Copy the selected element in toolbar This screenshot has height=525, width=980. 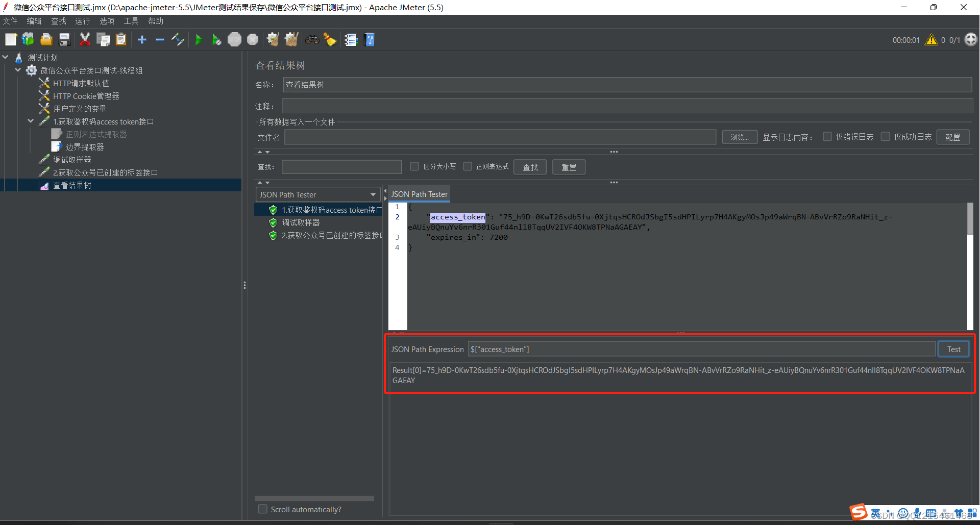[103, 39]
